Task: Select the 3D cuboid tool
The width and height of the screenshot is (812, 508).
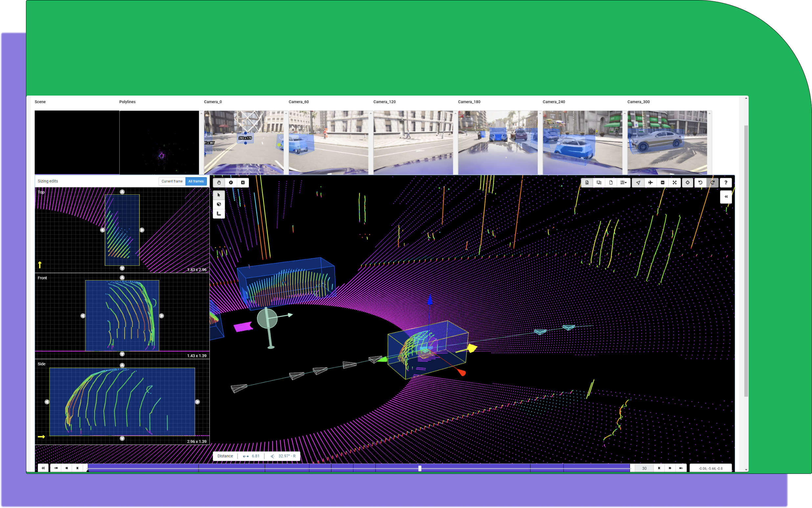Action: click(219, 204)
